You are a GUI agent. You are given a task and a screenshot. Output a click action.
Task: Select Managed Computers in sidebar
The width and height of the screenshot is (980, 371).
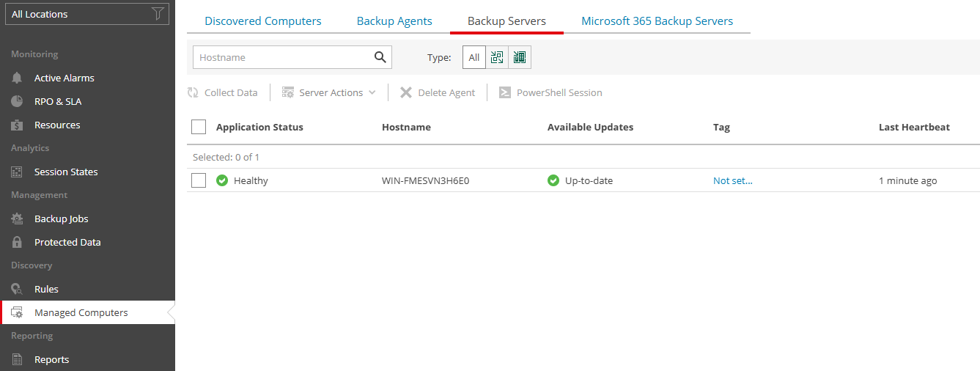[87, 312]
